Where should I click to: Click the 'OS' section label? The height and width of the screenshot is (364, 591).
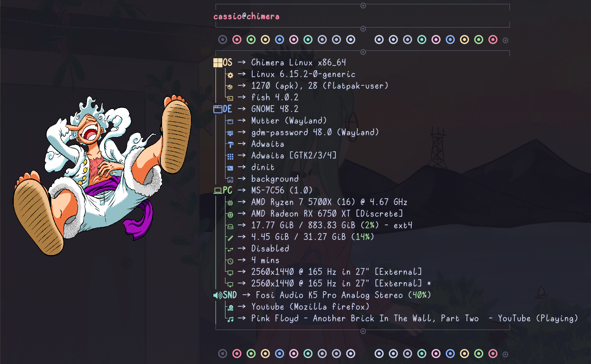tap(228, 63)
